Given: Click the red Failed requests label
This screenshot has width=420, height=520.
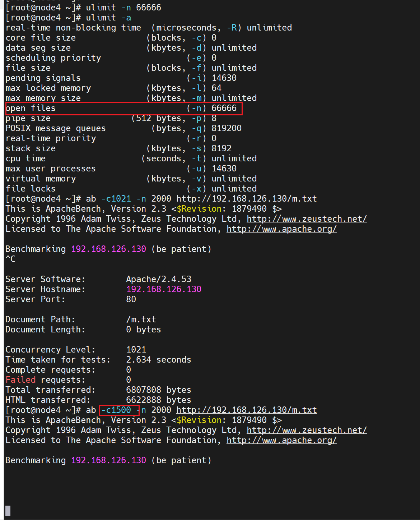Looking at the screenshot, I should (x=21, y=380).
